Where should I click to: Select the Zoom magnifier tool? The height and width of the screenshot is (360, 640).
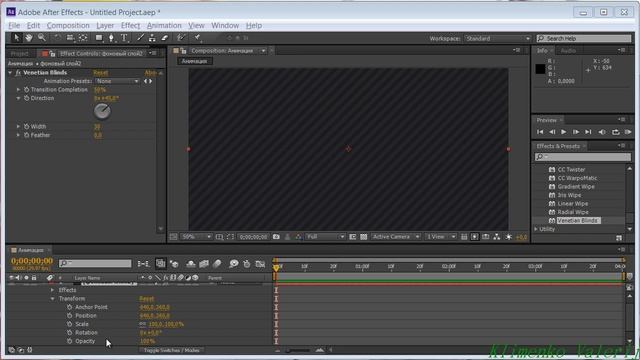(x=42, y=38)
